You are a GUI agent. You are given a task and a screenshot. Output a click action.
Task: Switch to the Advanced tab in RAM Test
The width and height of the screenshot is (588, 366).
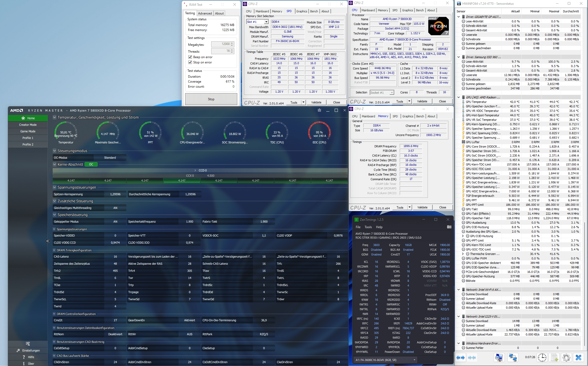(x=205, y=13)
